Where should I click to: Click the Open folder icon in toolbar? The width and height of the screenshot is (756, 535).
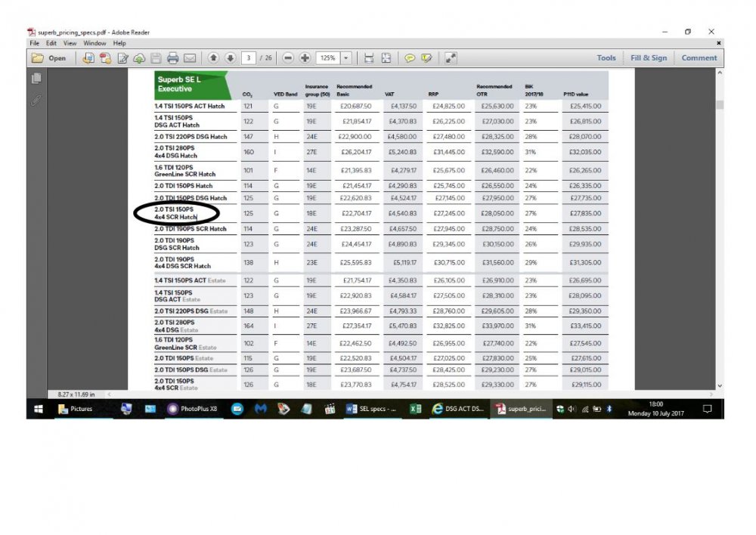38,58
